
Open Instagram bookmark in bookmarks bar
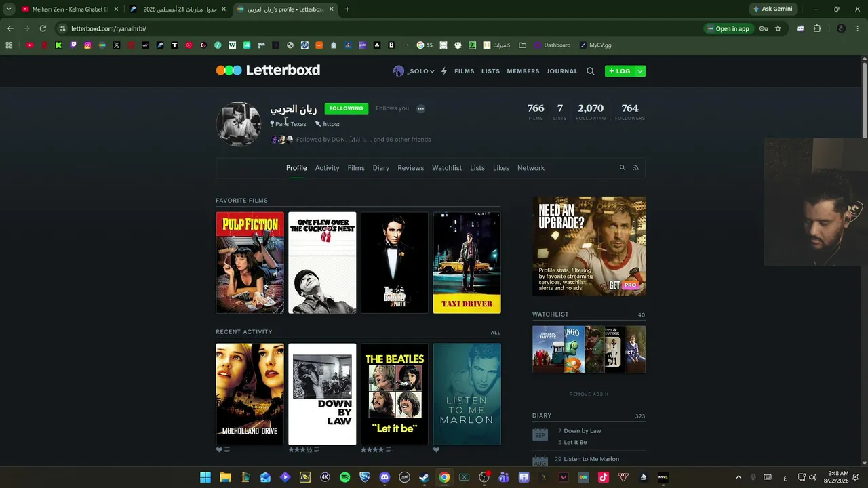[87, 45]
